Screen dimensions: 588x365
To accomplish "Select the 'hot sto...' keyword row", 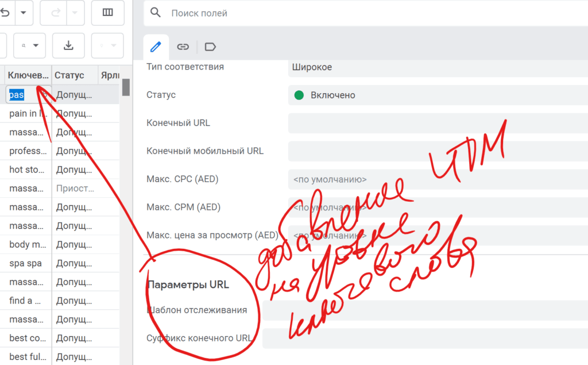I will [28, 170].
